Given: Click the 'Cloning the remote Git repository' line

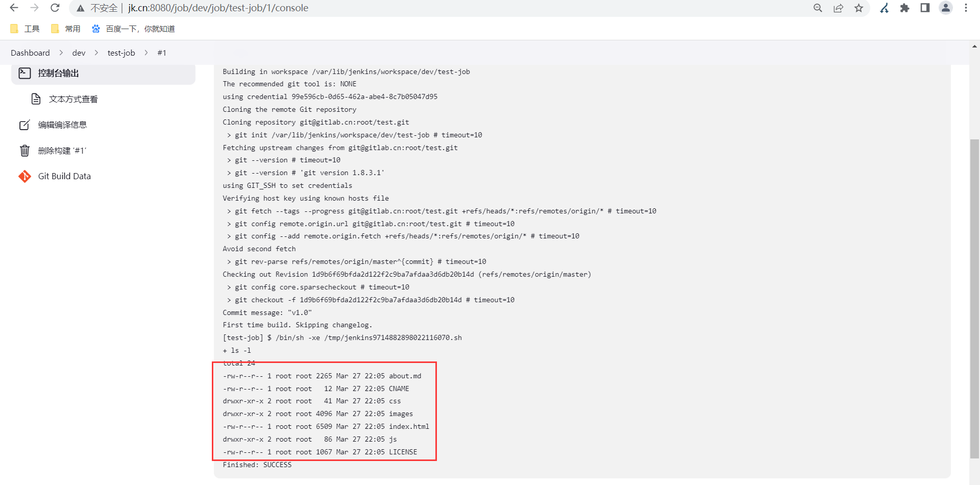Looking at the screenshot, I should [289, 109].
